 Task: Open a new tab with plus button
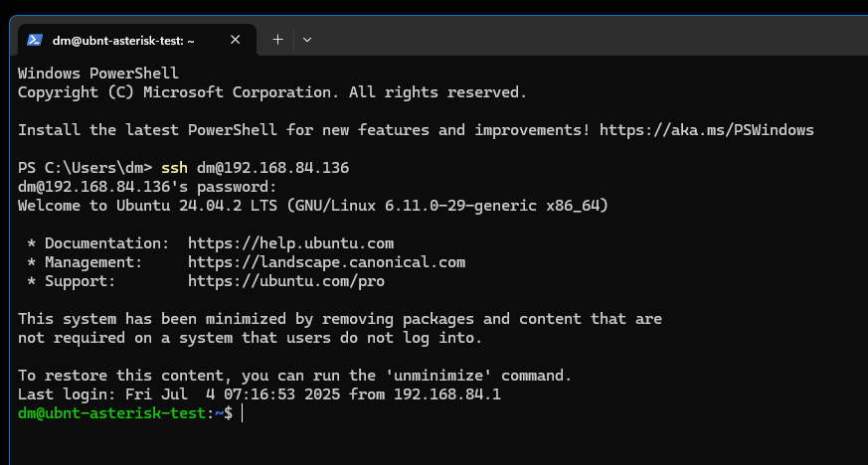(277, 40)
